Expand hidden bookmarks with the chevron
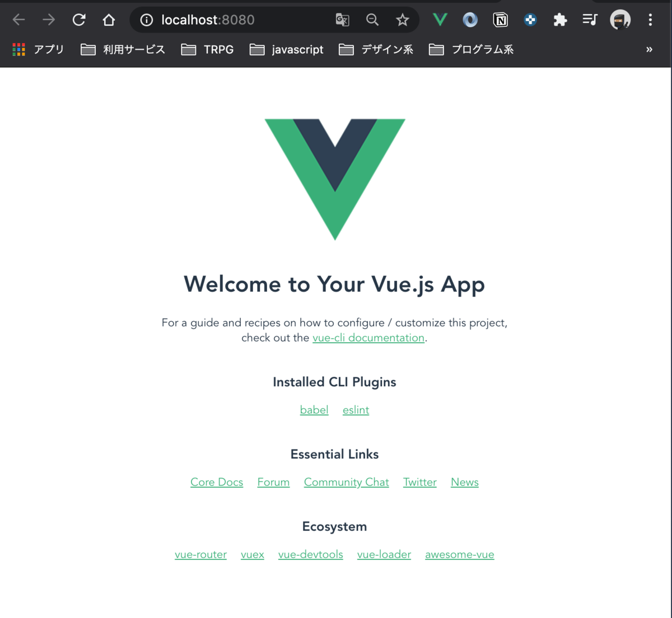Viewport: 672px width, 618px height. coord(649,50)
